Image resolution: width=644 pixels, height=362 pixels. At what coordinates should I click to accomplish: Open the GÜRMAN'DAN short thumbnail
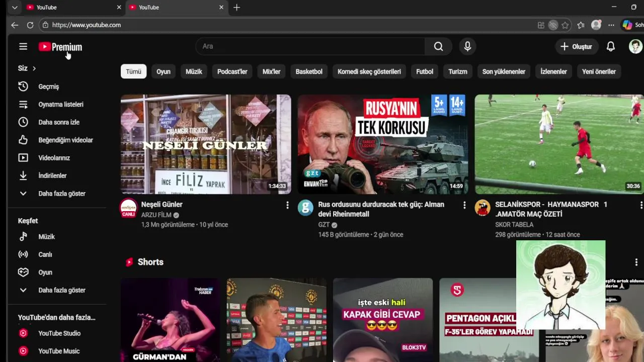coord(170,320)
